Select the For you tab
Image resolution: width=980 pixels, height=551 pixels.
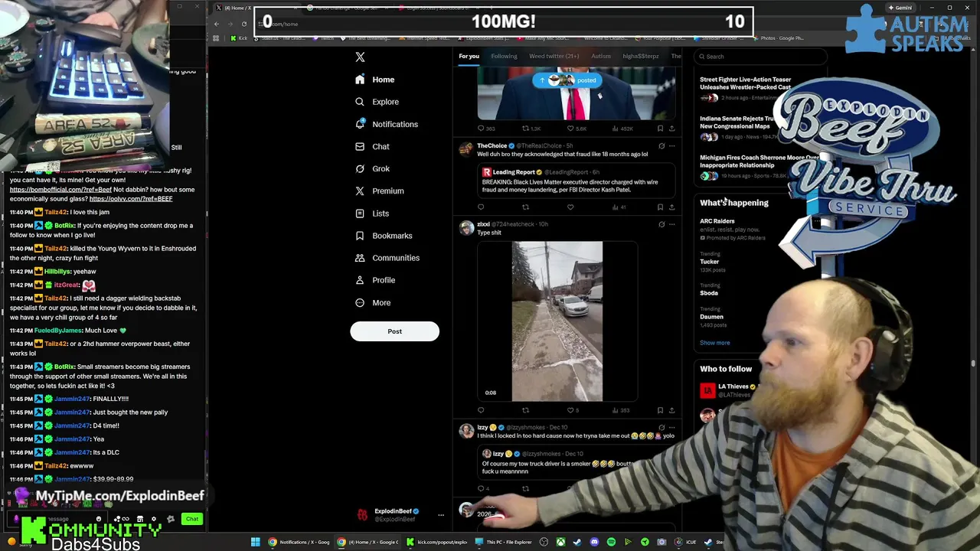[469, 56]
